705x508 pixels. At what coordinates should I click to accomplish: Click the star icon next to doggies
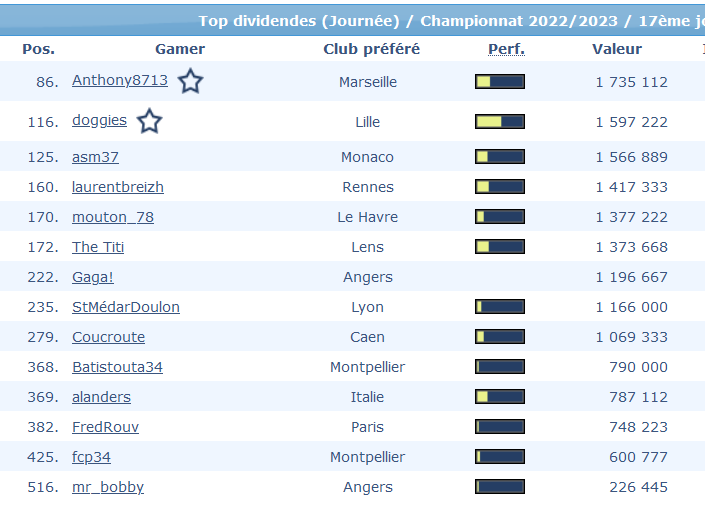point(149,122)
